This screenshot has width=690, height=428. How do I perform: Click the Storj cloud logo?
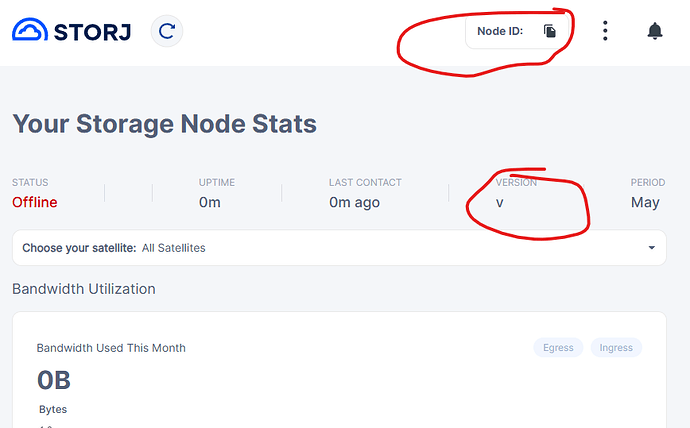(30, 29)
